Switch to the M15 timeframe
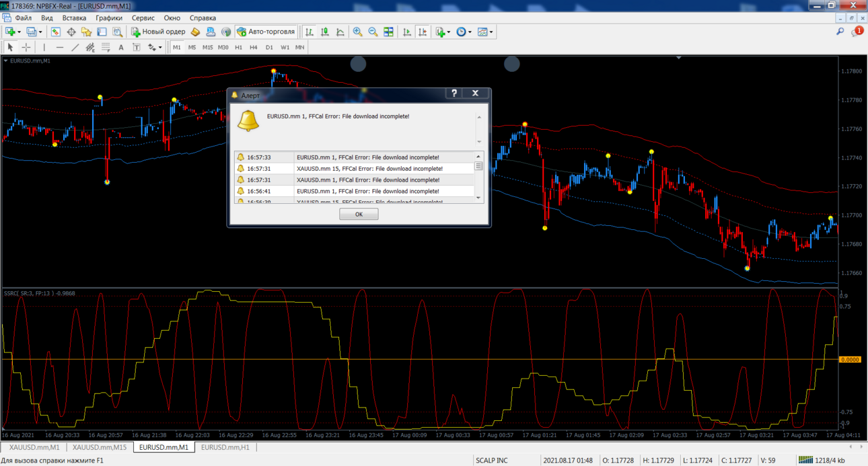The height and width of the screenshot is (466, 868). 207,47
